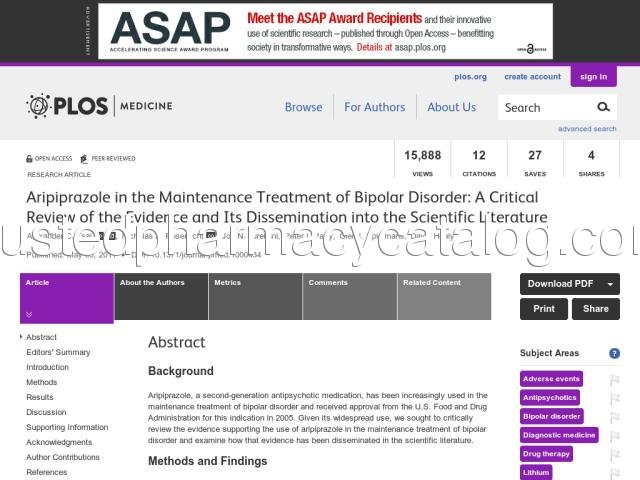Image resolution: width=640 pixels, height=480 pixels.
Task: Select the Antipsychotics subject tag
Action: tap(549, 398)
